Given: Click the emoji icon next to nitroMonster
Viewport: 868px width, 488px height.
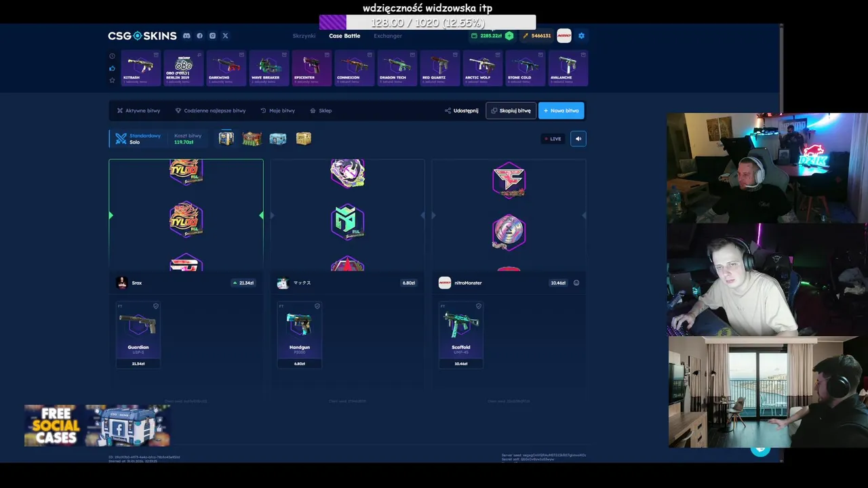Looking at the screenshot, I should pos(576,283).
